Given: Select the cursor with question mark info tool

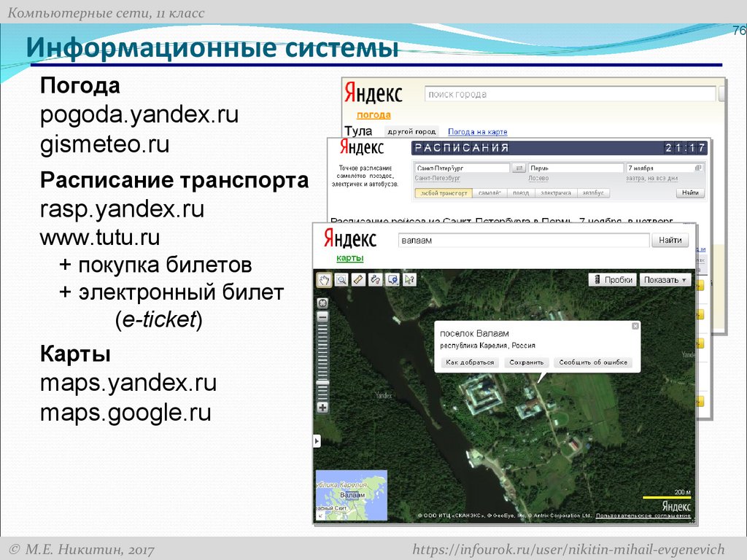Looking at the screenshot, I should [409, 280].
